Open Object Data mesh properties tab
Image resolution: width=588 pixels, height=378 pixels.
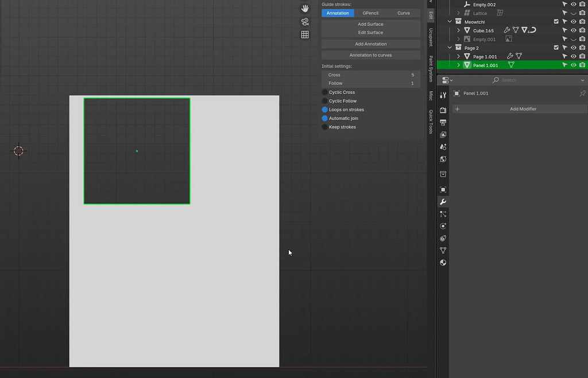coord(443,250)
